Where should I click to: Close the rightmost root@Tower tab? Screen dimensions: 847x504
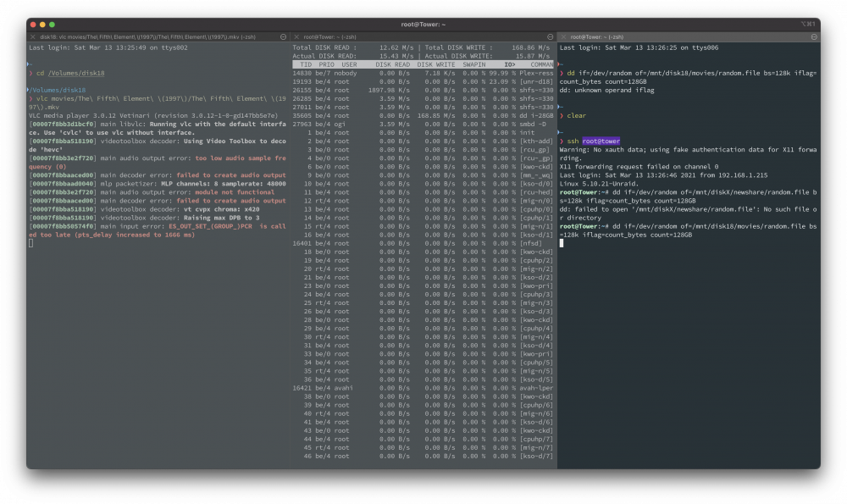563,36
